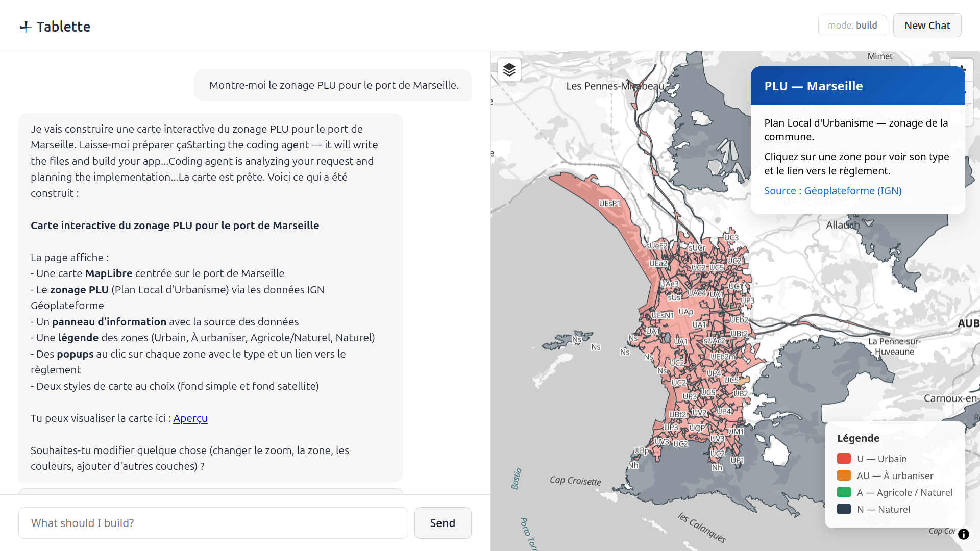Click the green Agricole / Naturel swatch
This screenshot has height=551, width=980.
pyautogui.click(x=844, y=492)
